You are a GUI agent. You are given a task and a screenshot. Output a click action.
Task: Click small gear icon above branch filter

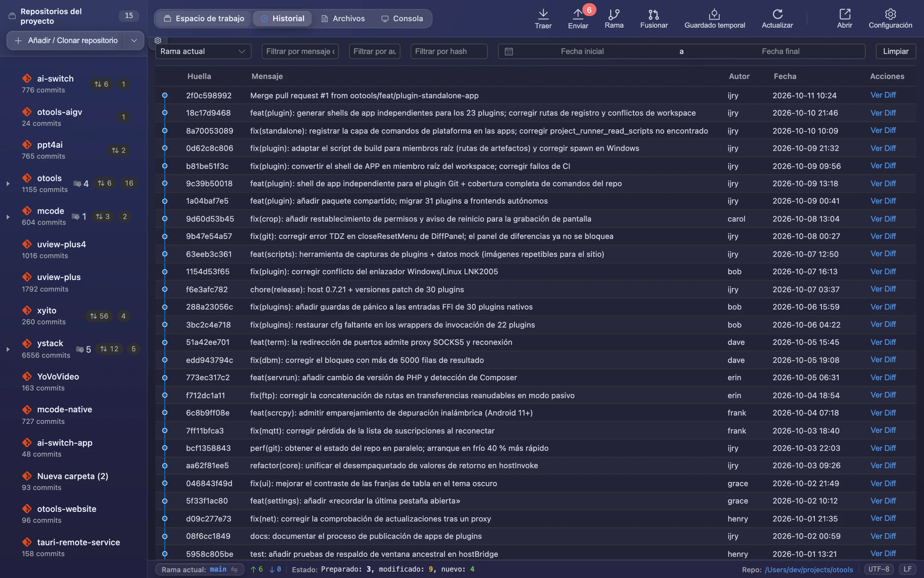pos(158,40)
